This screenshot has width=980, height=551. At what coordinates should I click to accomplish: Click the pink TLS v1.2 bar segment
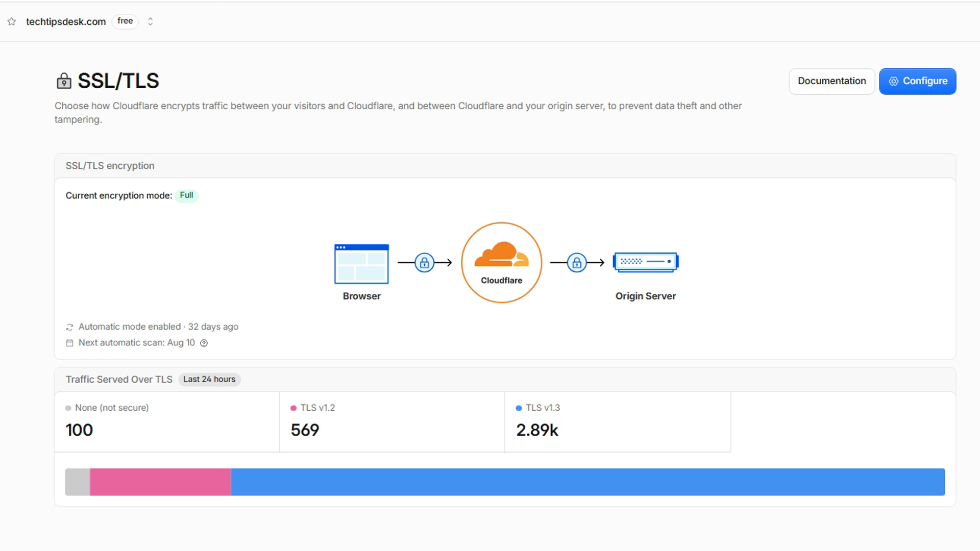pyautogui.click(x=160, y=482)
